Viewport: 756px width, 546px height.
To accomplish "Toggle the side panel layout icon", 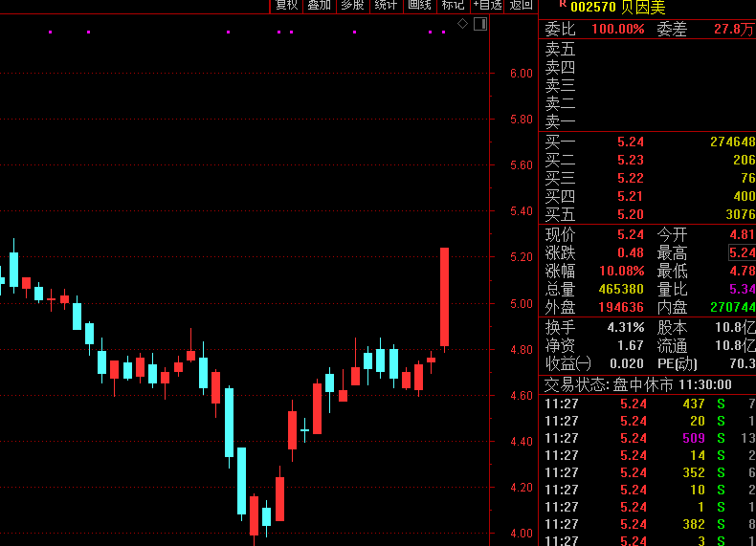I will tap(480, 23).
